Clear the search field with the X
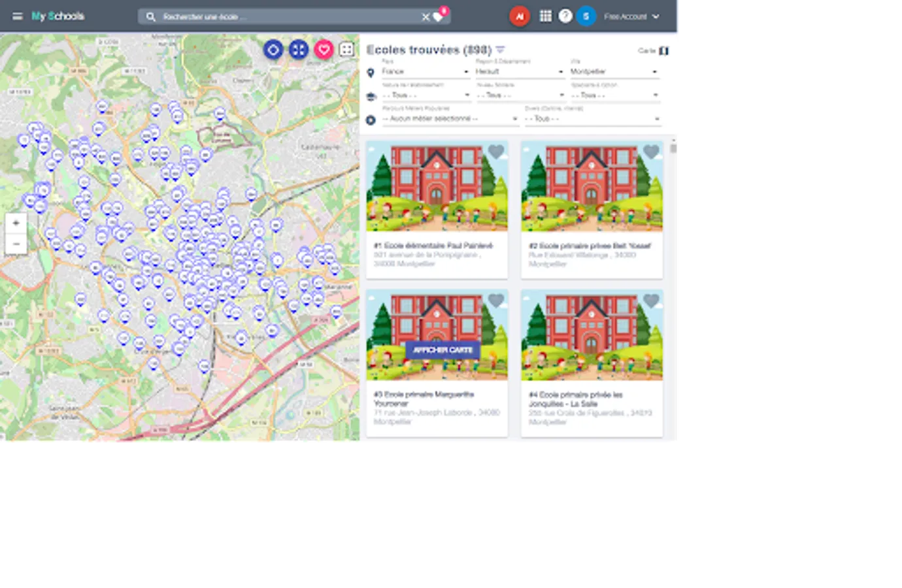Image resolution: width=902 pixels, height=588 pixels. tap(426, 17)
